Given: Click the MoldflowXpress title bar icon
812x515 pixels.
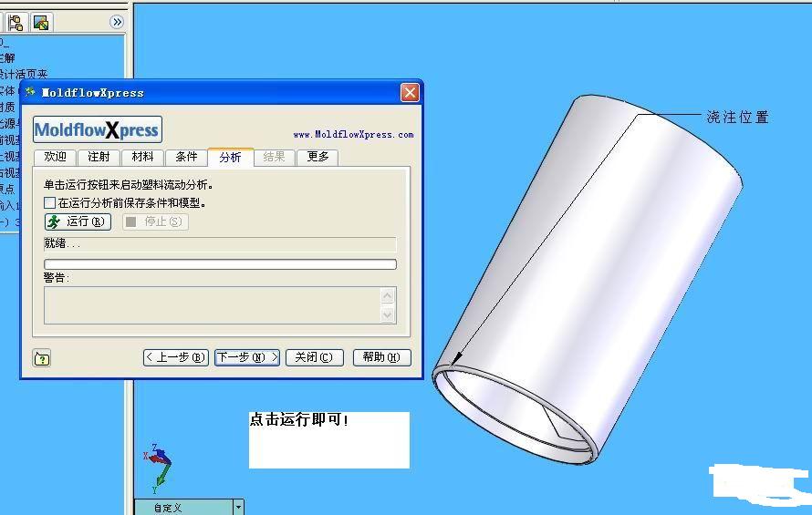Looking at the screenshot, I should click(30, 92).
